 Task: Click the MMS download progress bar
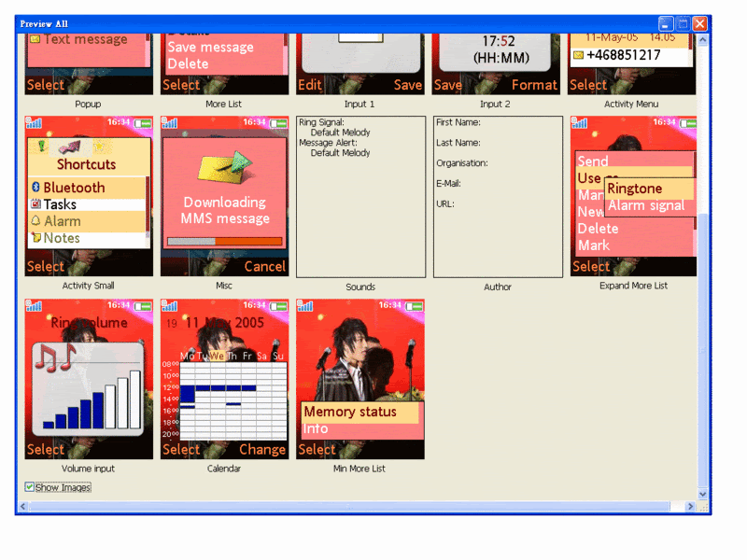(225, 242)
